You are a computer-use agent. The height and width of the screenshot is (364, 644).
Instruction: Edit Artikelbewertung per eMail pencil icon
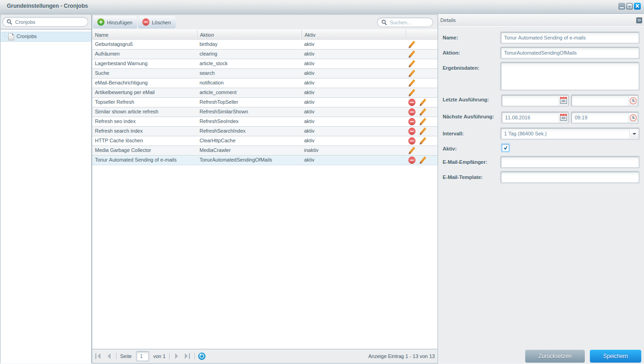tap(412, 93)
